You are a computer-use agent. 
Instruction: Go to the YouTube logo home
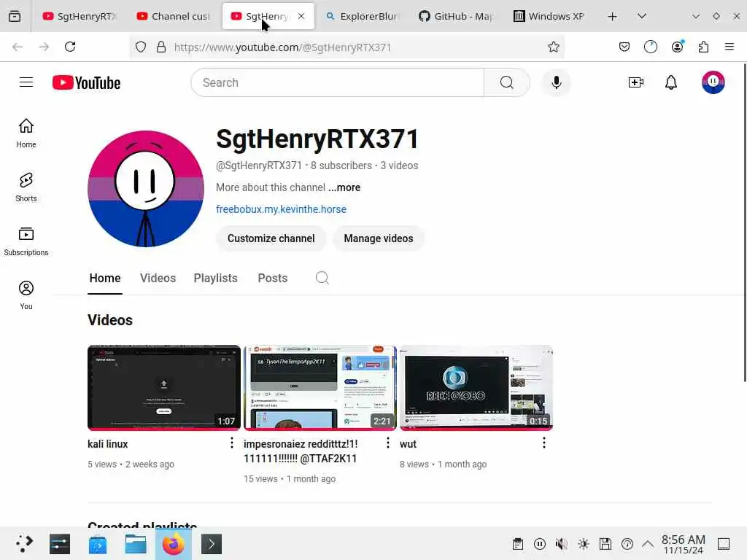[x=86, y=83]
